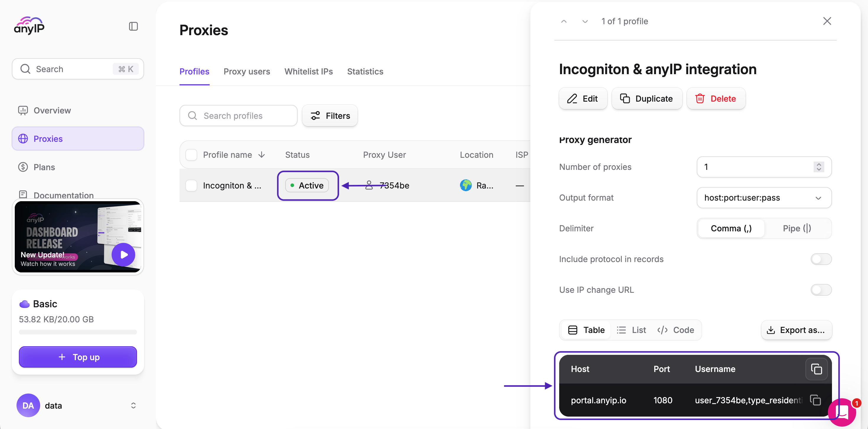Viewport: 868px width, 429px height.
Task: Close the profile details panel
Action: click(827, 21)
